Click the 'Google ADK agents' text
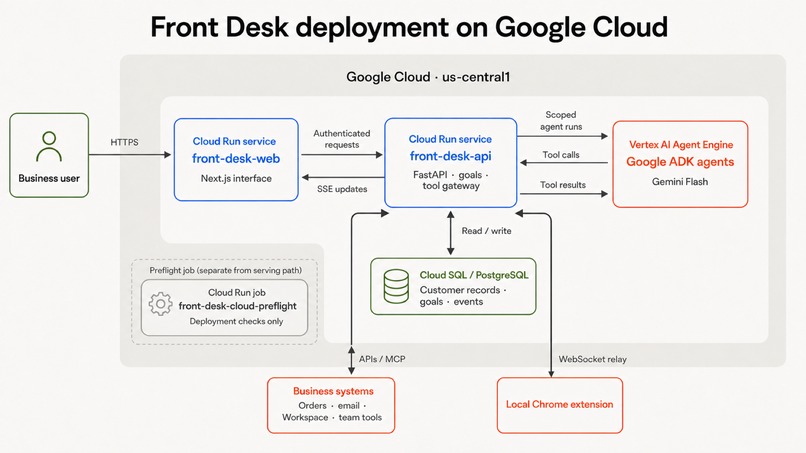The height and width of the screenshot is (453, 806). click(x=680, y=162)
